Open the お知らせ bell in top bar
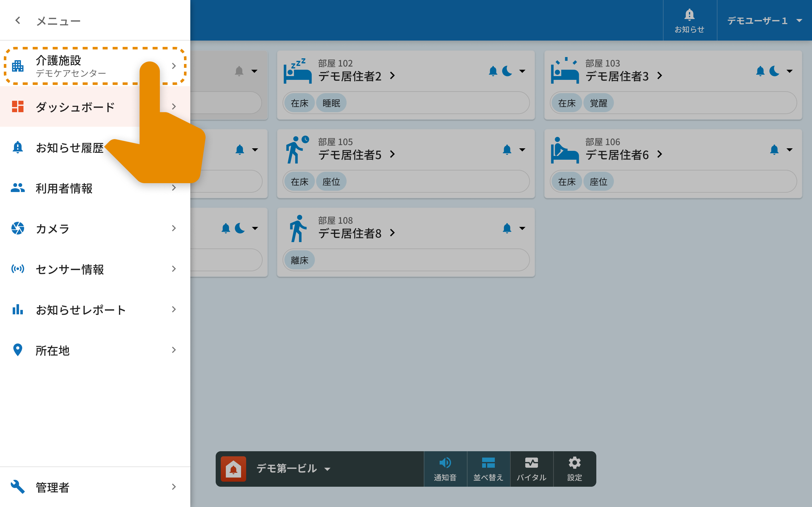This screenshot has height=507, width=812. (689, 20)
